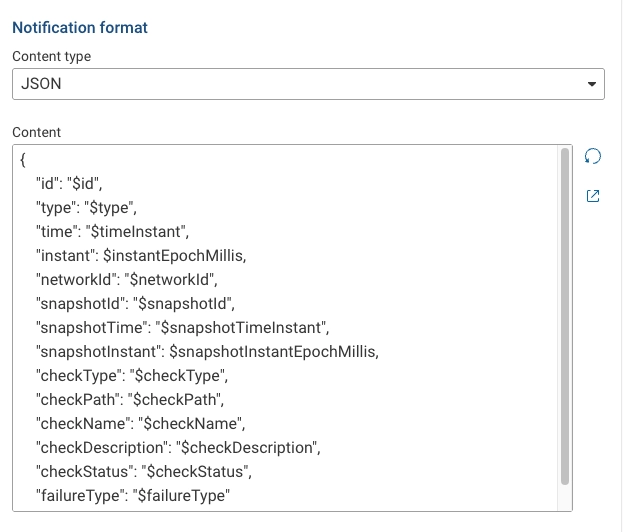This screenshot has height=532, width=623.
Task: Open the Content type JSON dropdown
Action: coord(308,84)
